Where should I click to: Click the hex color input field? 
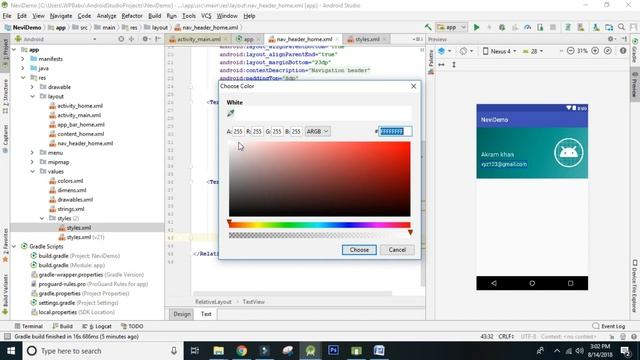[395, 131]
